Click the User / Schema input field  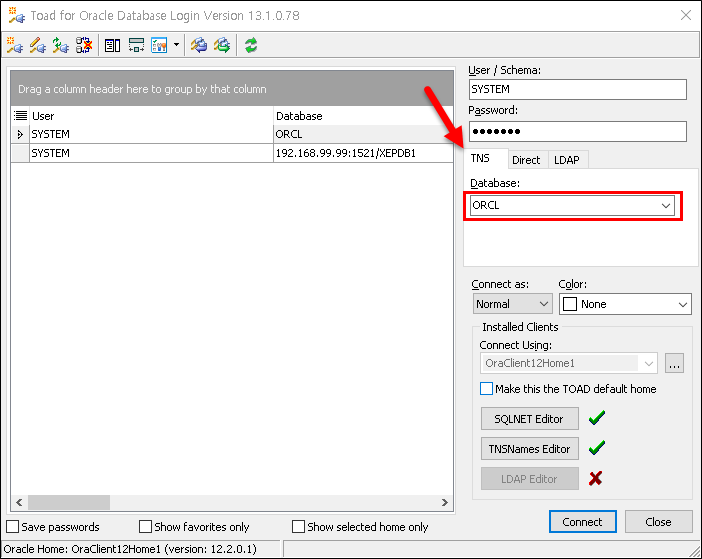(x=578, y=90)
